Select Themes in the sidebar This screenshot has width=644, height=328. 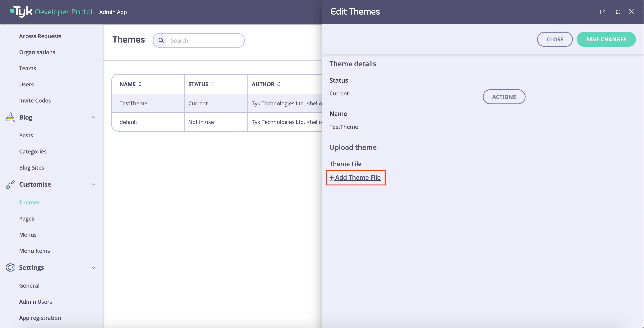[29, 202]
